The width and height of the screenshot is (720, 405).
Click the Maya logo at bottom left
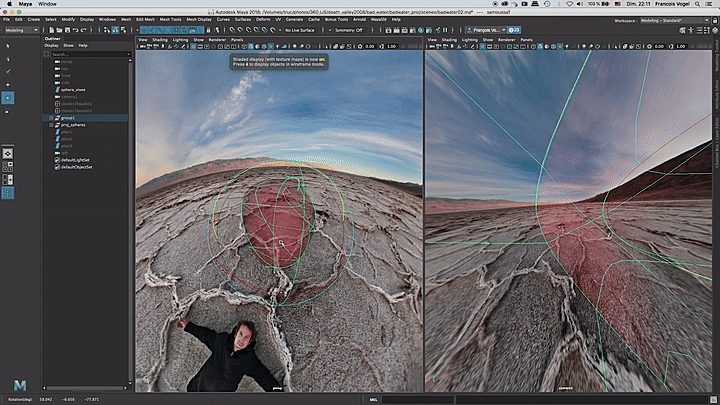(x=20, y=385)
